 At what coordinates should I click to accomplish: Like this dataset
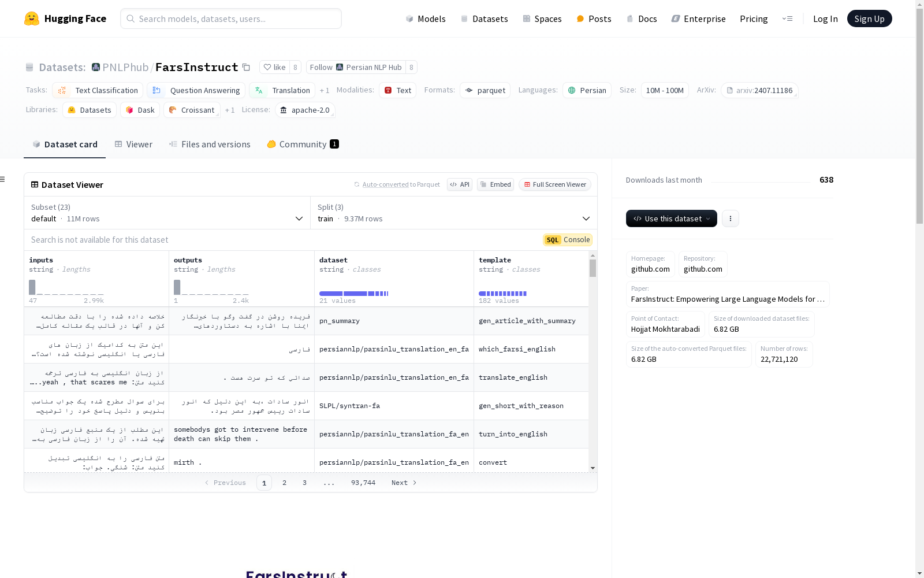pyautogui.click(x=274, y=67)
